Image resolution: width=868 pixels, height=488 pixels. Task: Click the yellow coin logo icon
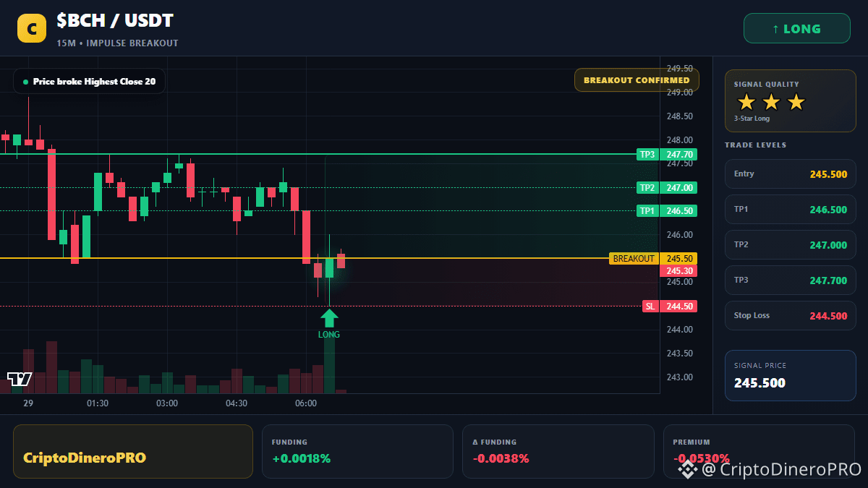(x=32, y=29)
